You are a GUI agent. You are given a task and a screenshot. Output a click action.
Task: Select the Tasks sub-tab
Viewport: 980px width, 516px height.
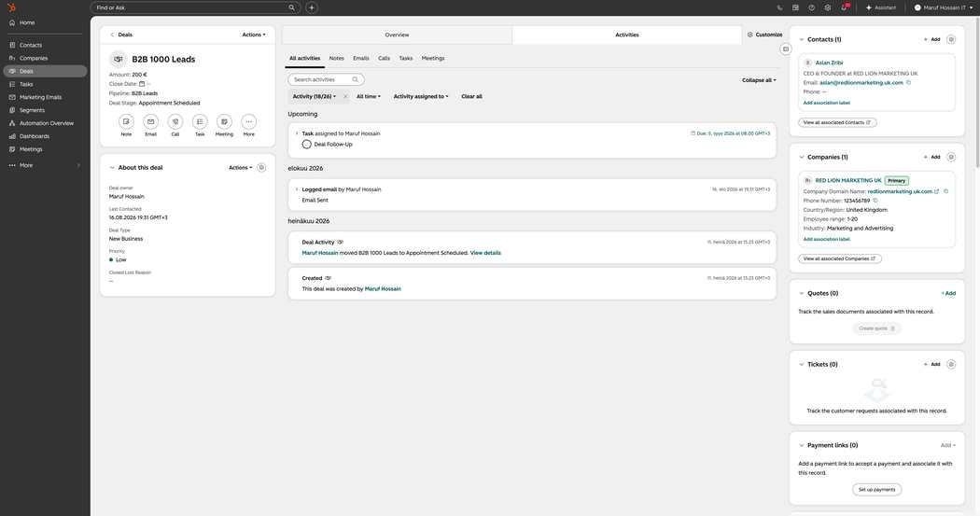click(406, 58)
